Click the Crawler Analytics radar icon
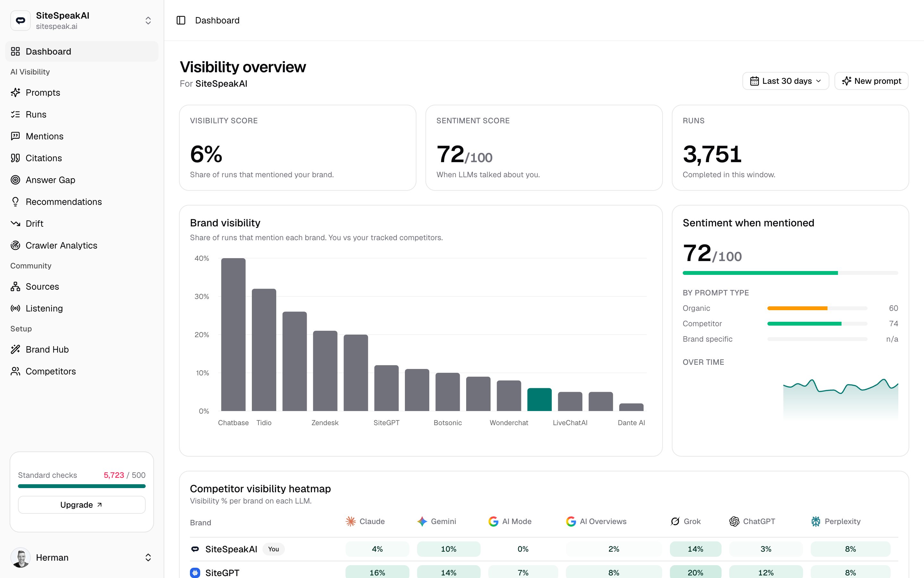The image size is (924, 578). click(x=15, y=245)
